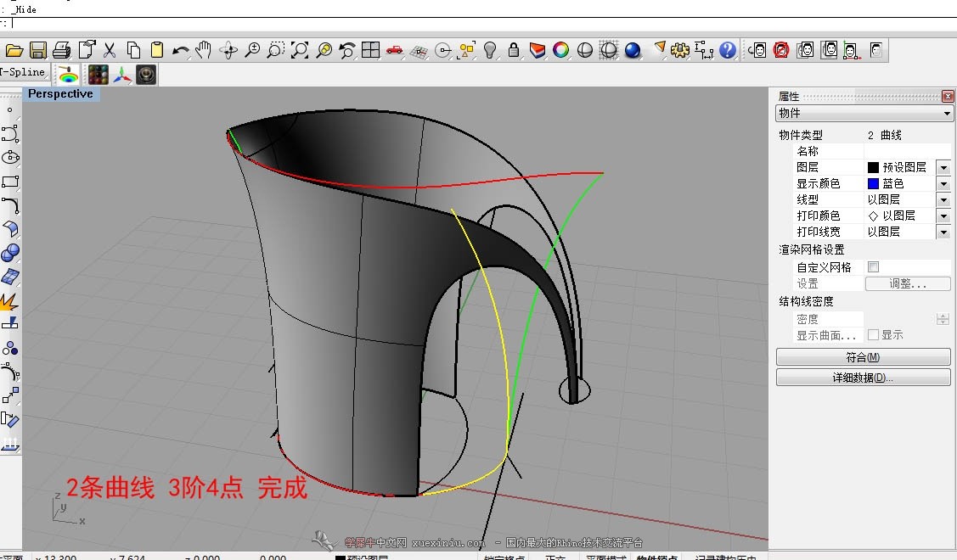Click the blue render sphere icon
957x560 pixels.
tap(633, 50)
